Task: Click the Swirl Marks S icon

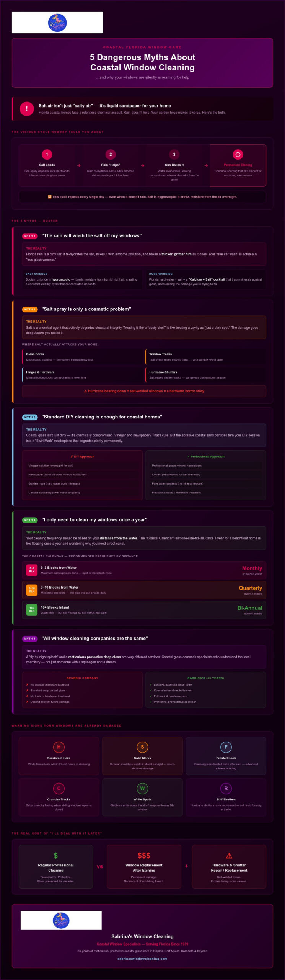Action: pos(142,747)
